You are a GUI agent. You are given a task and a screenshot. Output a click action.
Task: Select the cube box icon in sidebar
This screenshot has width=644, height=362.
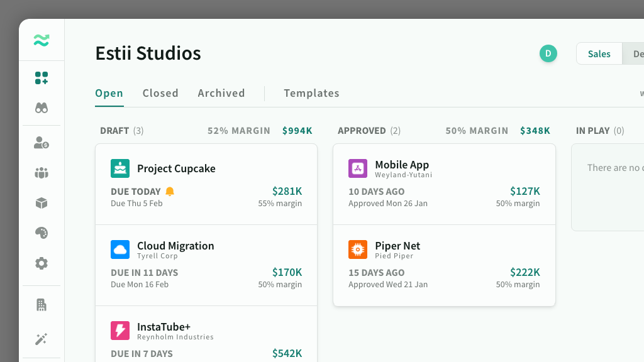pos(42,203)
